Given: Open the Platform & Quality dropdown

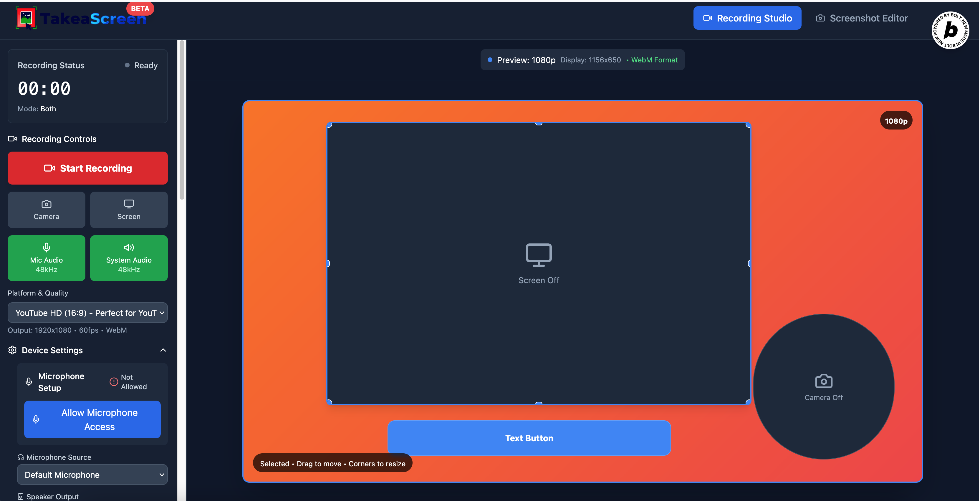Looking at the screenshot, I should click(87, 313).
